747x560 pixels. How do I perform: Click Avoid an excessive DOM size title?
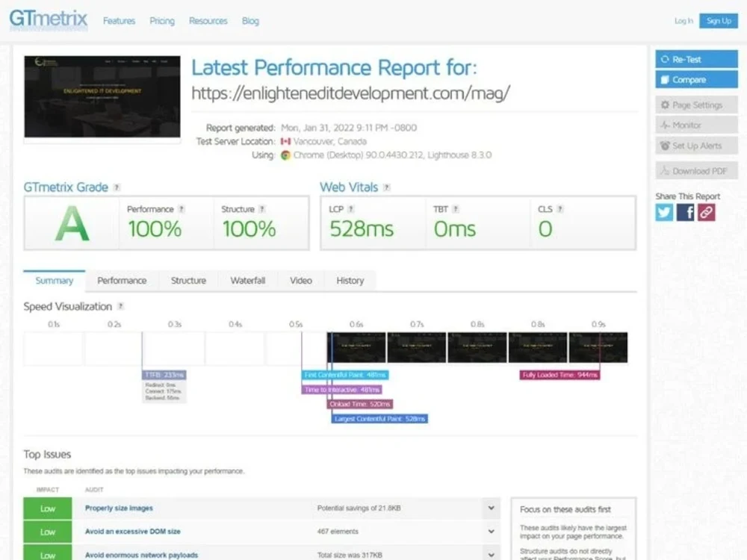(x=133, y=532)
